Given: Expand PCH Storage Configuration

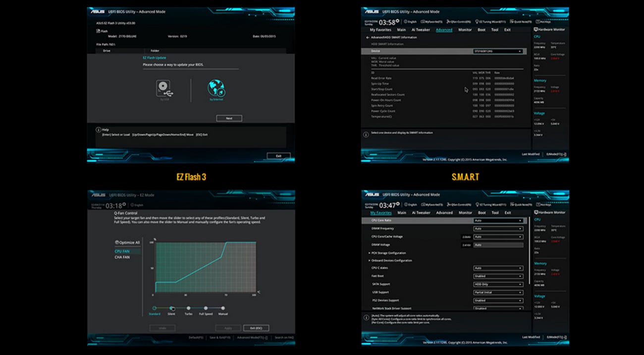Looking at the screenshot, I should (x=388, y=252).
